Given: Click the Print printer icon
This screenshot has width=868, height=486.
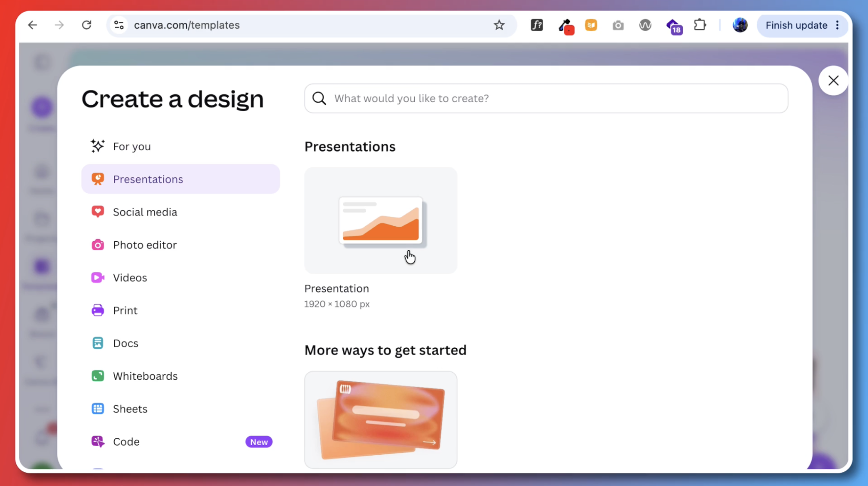Looking at the screenshot, I should [x=98, y=310].
